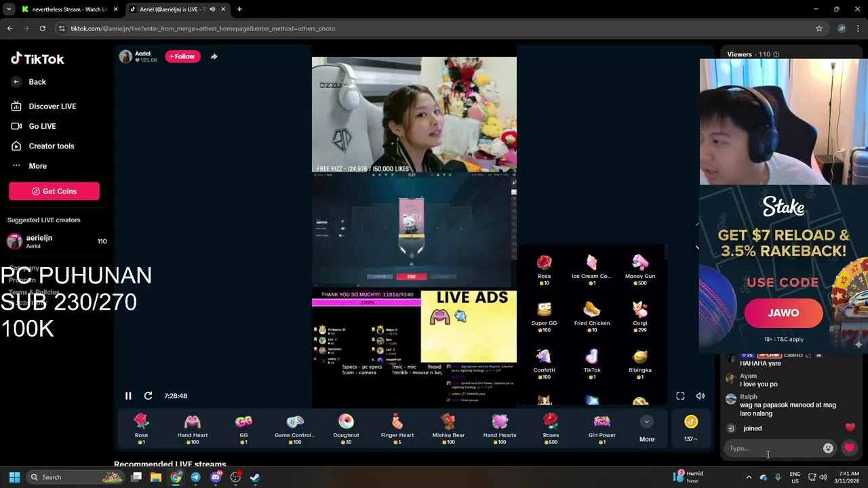Send the Hand Hearts gift costing 100 coins
This screenshot has height=488, width=868.
pyautogui.click(x=500, y=429)
